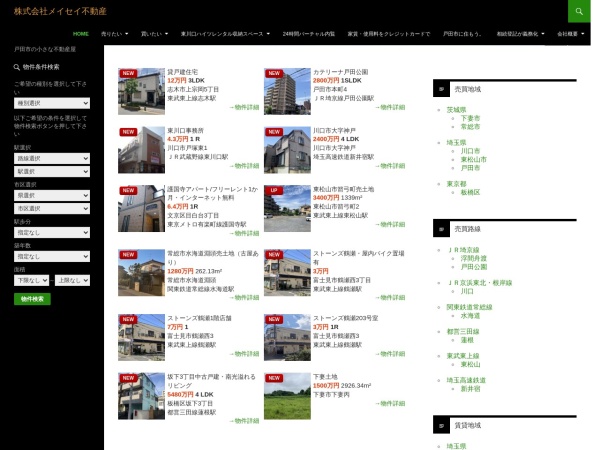Open the 市区選択 dropdown

(x=52, y=209)
